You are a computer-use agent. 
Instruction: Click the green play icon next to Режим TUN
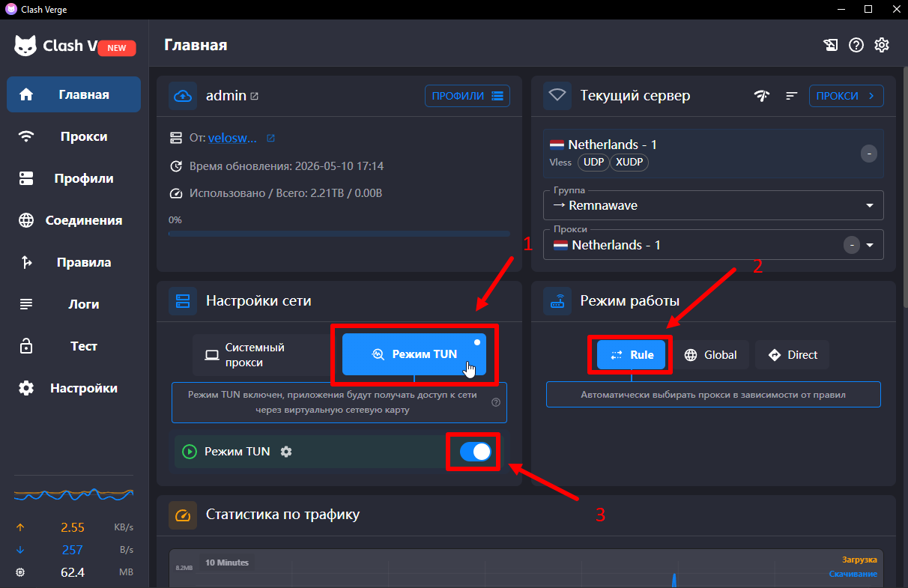coord(190,452)
